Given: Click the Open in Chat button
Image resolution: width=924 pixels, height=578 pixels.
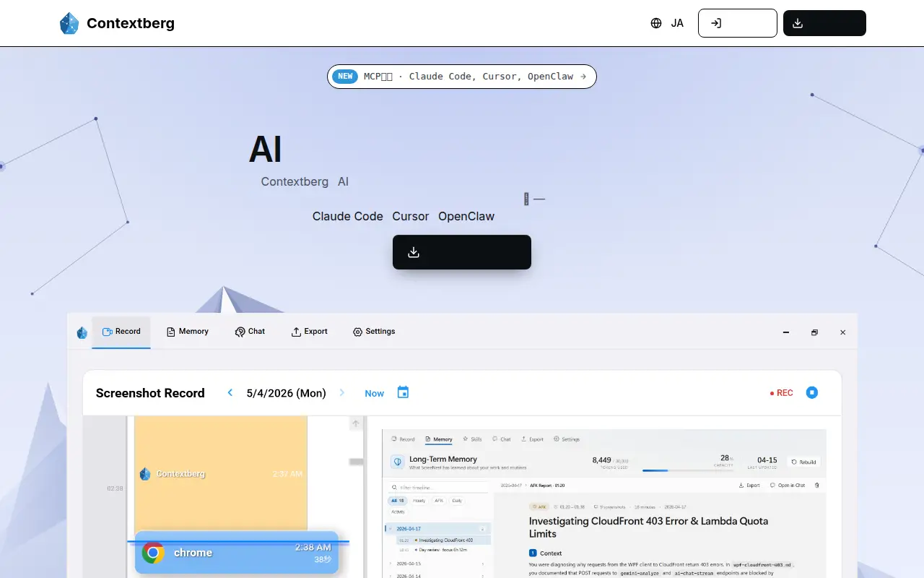Looking at the screenshot, I should (x=788, y=486).
